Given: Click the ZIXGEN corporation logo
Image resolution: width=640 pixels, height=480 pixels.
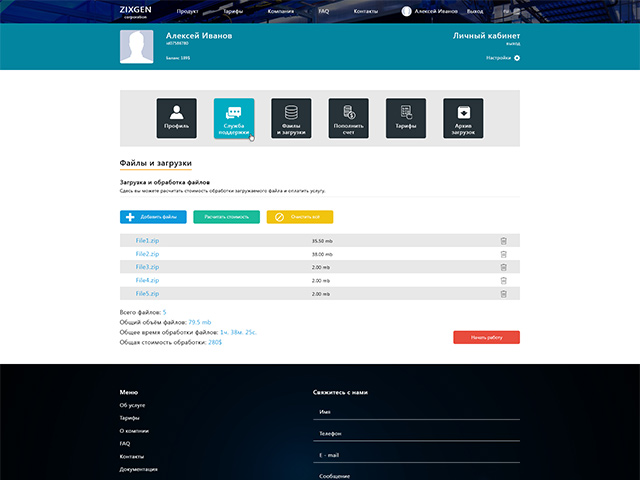Looking at the screenshot, I should [136, 12].
